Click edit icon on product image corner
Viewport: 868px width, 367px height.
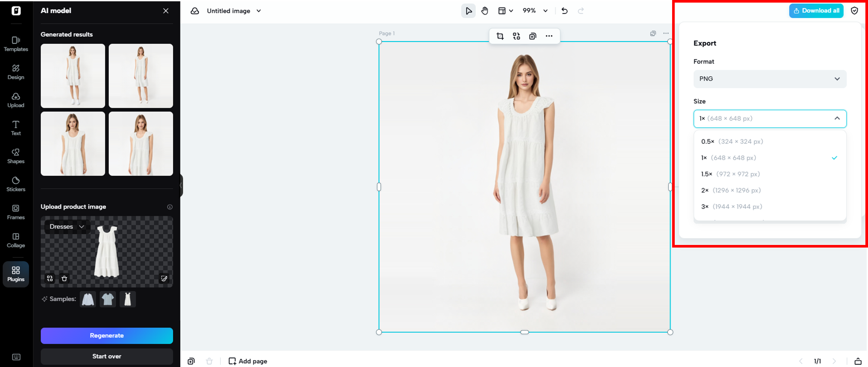pyautogui.click(x=164, y=279)
